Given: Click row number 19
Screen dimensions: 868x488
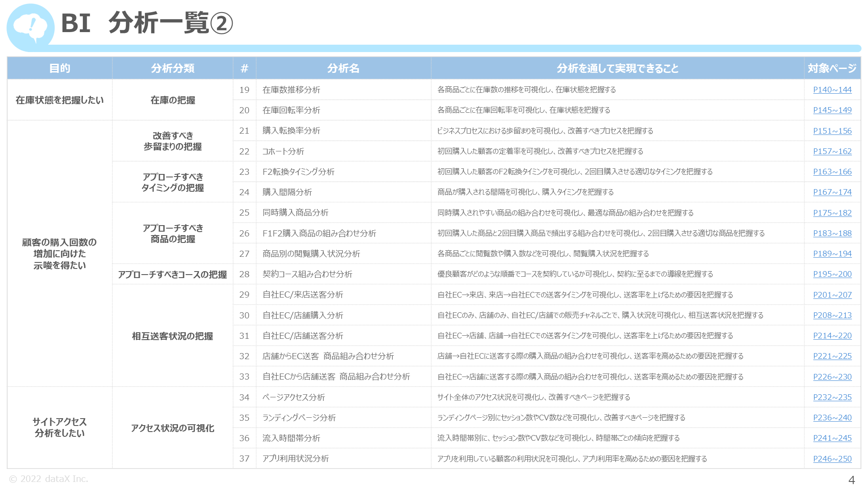Looking at the screenshot, I should [244, 90].
